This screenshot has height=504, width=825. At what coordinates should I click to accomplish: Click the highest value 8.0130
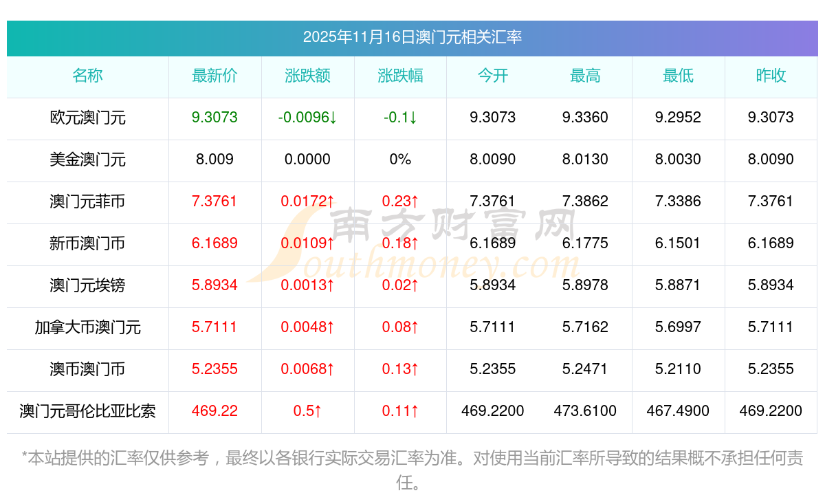click(x=585, y=160)
